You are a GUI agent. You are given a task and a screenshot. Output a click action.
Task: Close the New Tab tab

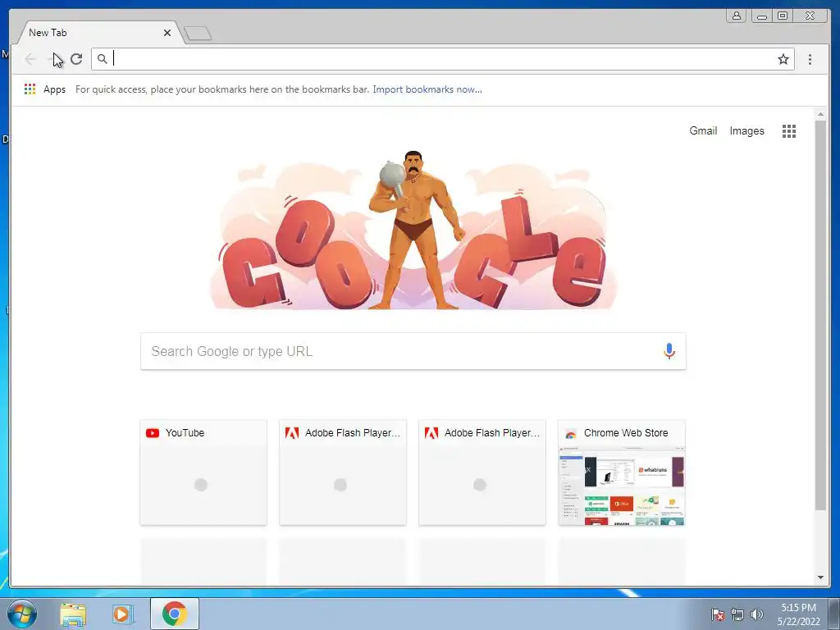[x=167, y=33]
